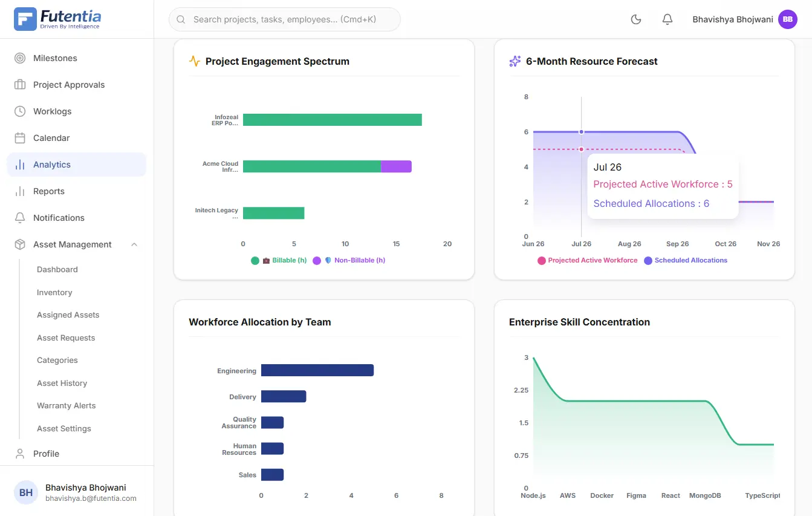Click the BH avatar at sidebar bottom

tap(26, 492)
